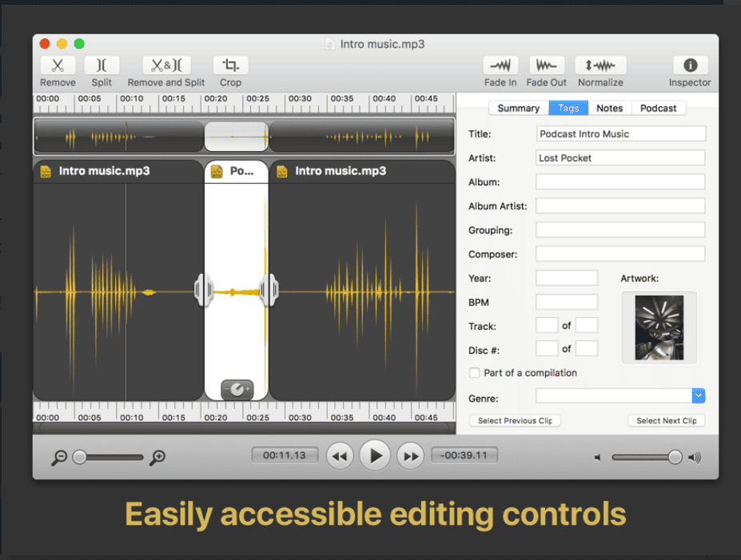Fast forward the playback
This screenshot has width=741, height=560.
click(410, 456)
